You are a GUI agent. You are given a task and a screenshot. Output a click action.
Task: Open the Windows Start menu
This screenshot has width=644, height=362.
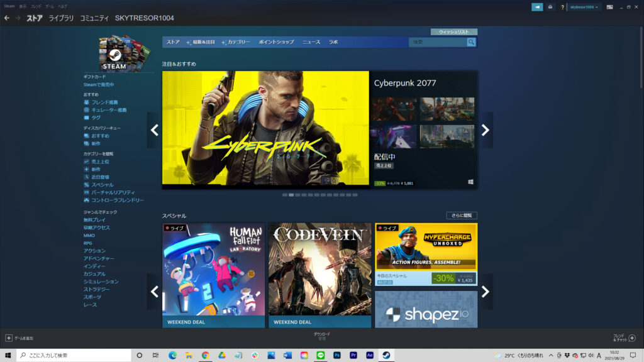pyautogui.click(x=8, y=355)
